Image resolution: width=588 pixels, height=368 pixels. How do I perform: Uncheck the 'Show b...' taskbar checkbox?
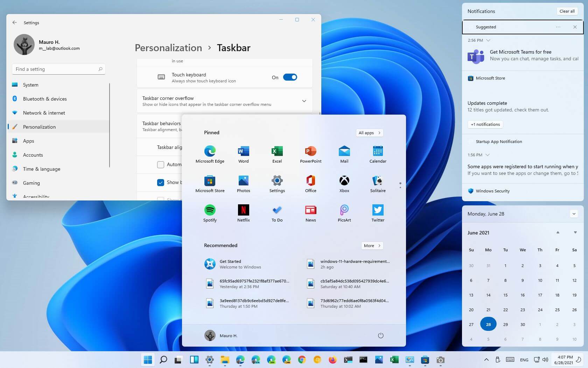[161, 183]
